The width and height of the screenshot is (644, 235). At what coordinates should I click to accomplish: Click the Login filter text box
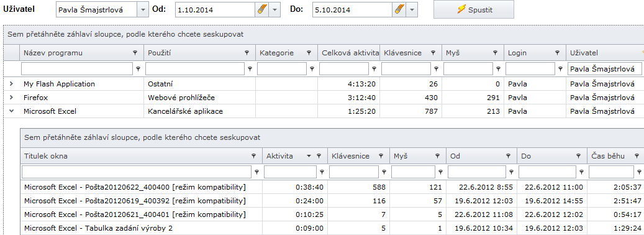tap(530, 69)
